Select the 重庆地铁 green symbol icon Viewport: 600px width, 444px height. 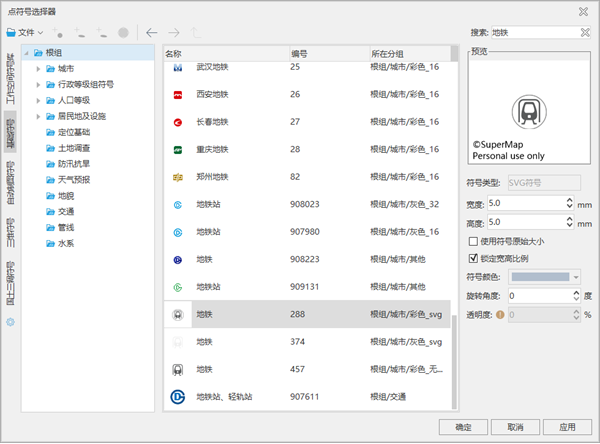(177, 149)
